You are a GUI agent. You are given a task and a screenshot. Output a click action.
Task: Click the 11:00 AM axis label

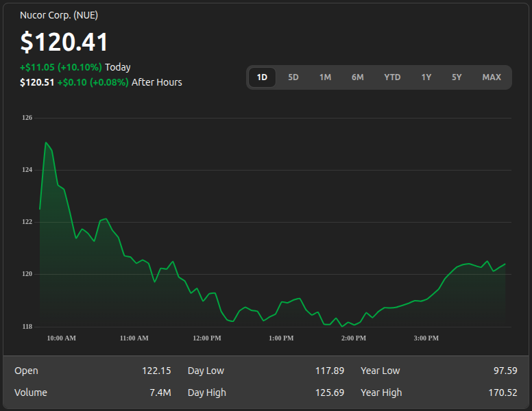134,338
